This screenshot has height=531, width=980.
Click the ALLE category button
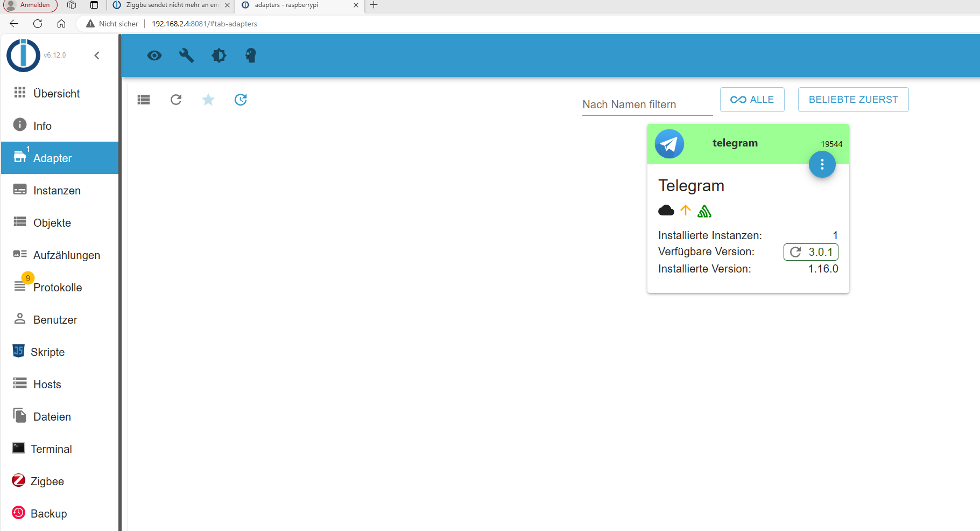pyautogui.click(x=752, y=100)
